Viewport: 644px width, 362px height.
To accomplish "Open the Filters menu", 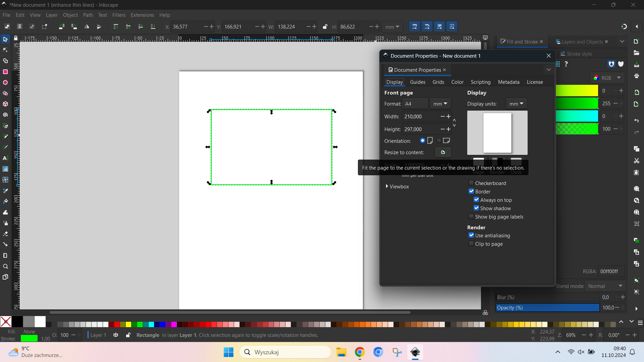I will (x=119, y=15).
